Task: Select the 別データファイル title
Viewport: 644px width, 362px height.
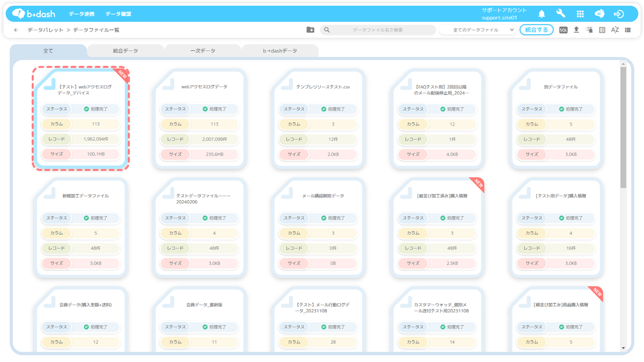Action: click(561, 87)
